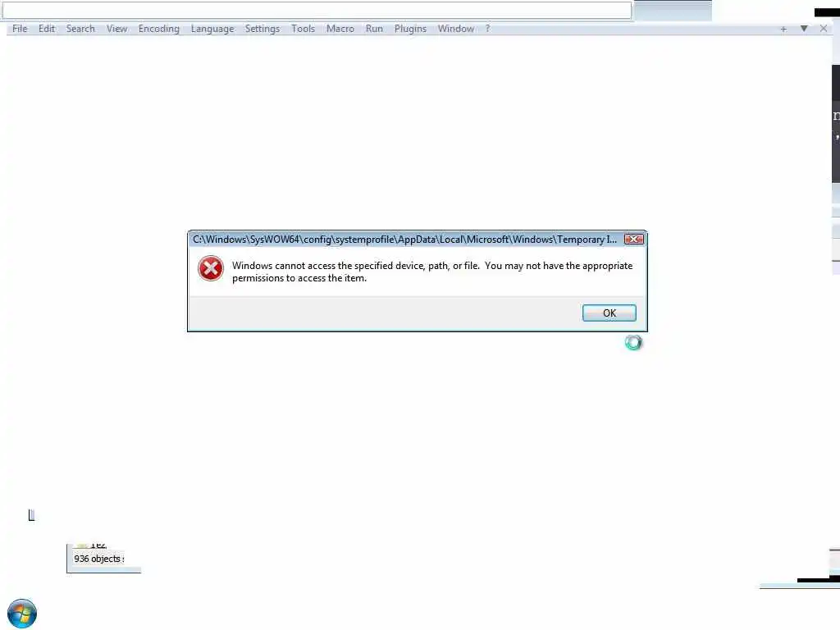Open the Windows Start orb

tap(22, 614)
